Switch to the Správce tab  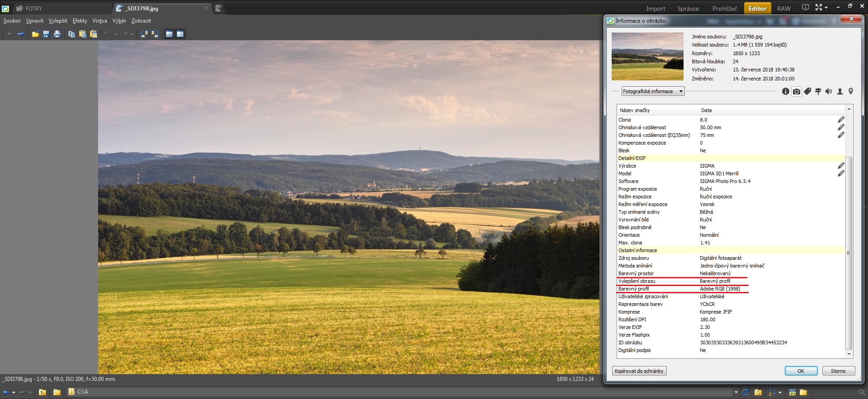point(688,9)
